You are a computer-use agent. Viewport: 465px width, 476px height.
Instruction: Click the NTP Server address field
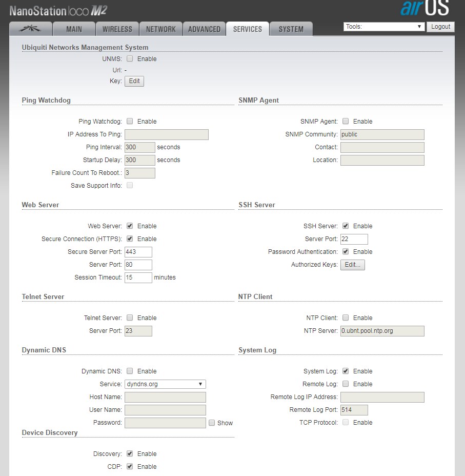coord(382,331)
